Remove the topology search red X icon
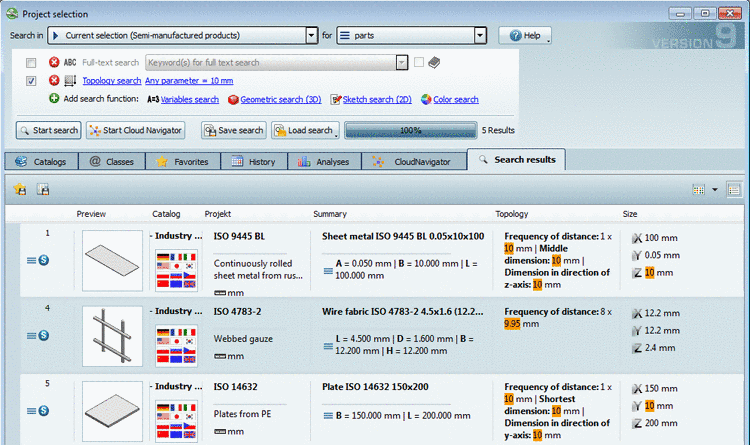The image size is (750, 445). [x=54, y=80]
